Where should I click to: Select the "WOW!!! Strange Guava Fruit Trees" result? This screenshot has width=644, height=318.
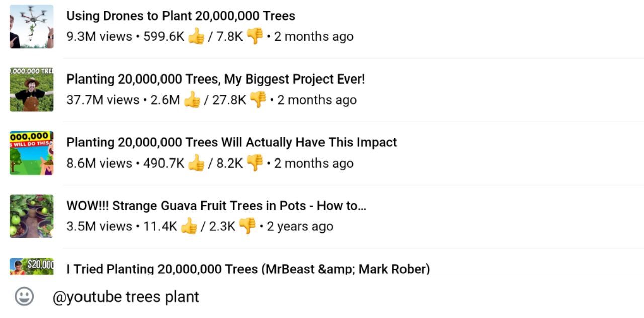[216, 206]
